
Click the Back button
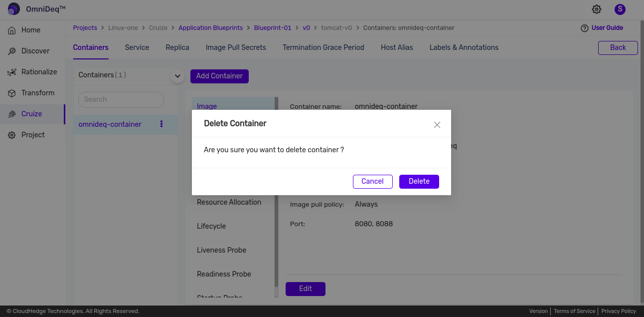pos(618,47)
